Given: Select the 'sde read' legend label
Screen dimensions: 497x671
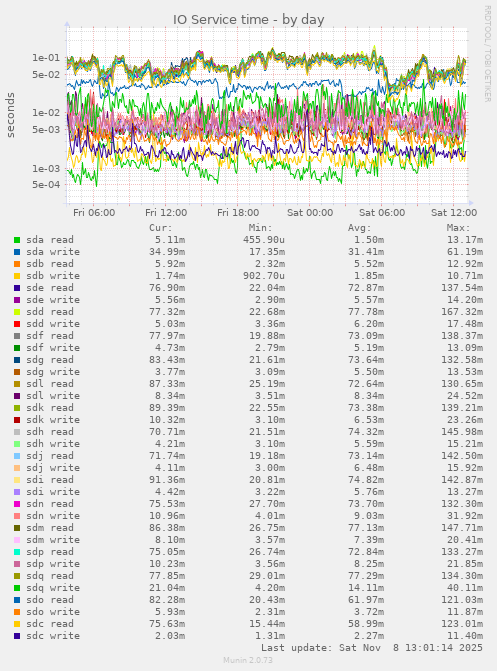Looking at the screenshot, I should click(50, 288).
